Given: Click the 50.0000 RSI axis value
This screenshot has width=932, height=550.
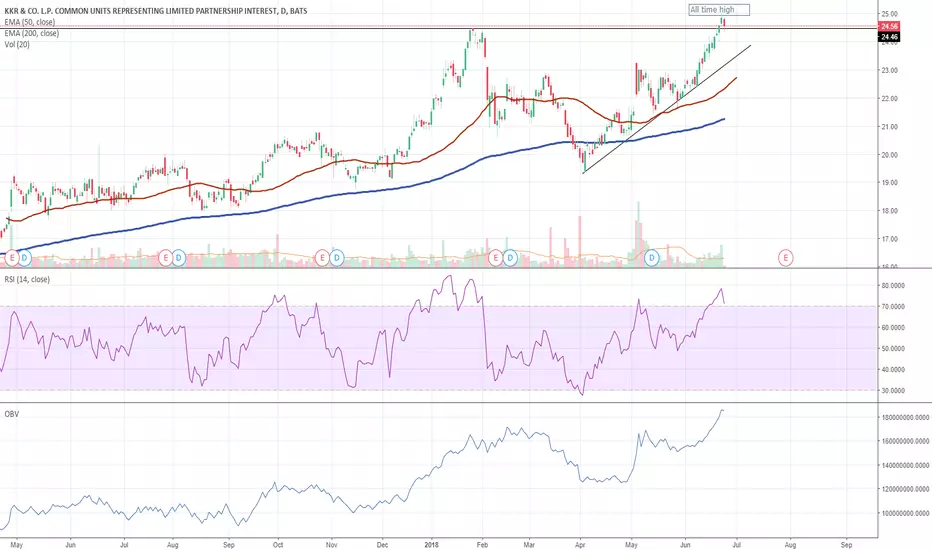Looking at the screenshot, I should point(893,348).
